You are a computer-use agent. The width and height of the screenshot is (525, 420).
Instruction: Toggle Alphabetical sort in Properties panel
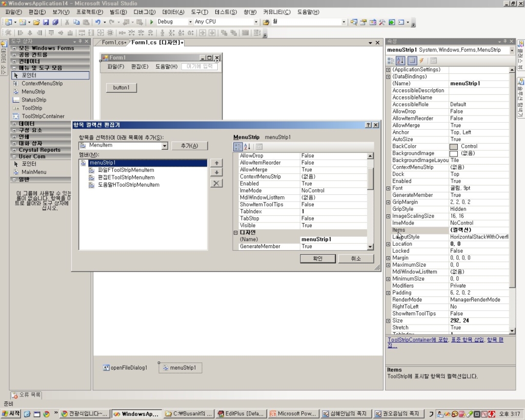(400, 61)
